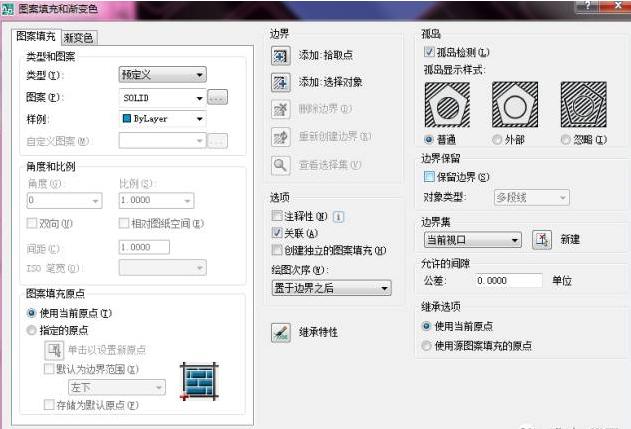
Task: Open the 自定义图案 dropdown
Action: tap(163, 141)
